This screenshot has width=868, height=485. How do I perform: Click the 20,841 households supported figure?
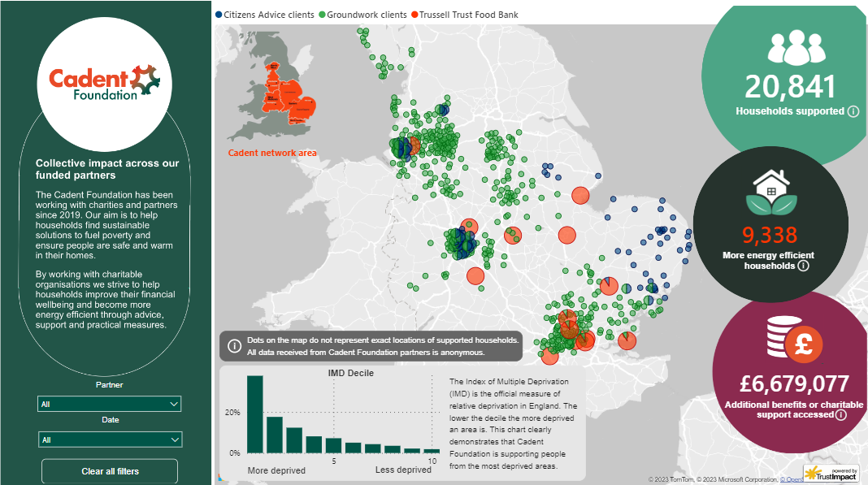[x=790, y=87]
